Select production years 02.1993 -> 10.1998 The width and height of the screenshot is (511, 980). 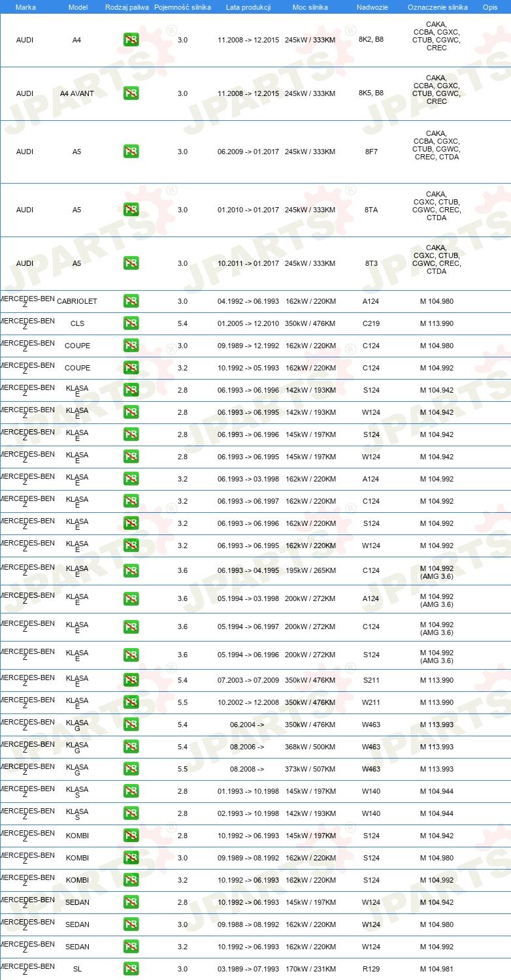click(x=248, y=813)
